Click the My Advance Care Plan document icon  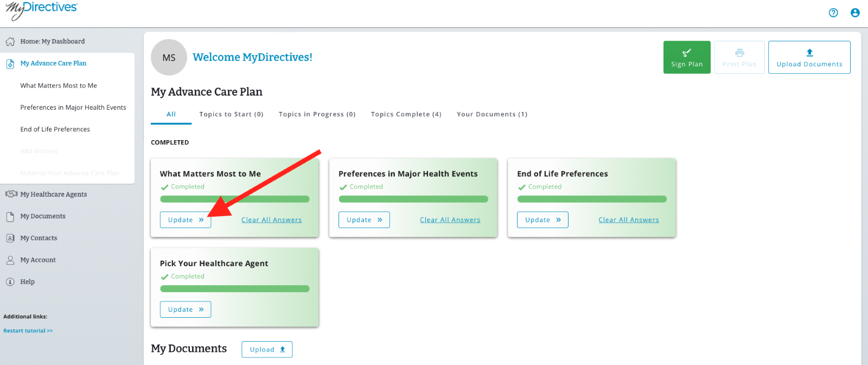[10, 64]
